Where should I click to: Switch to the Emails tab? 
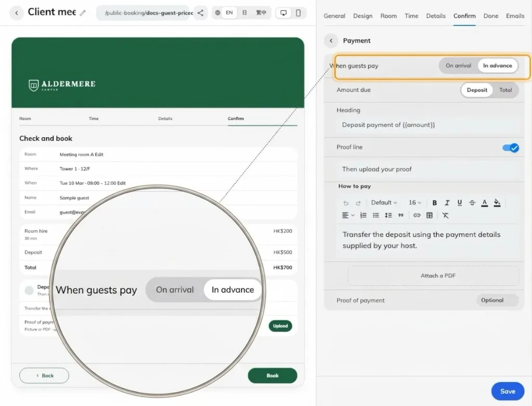515,16
